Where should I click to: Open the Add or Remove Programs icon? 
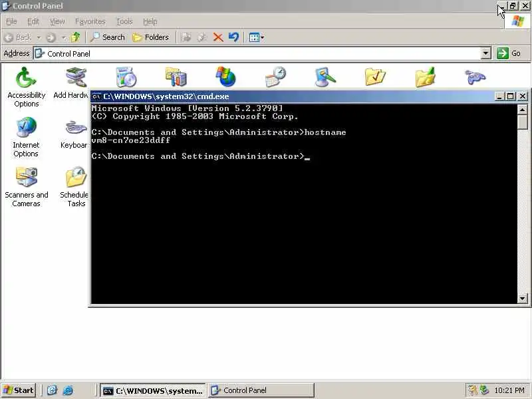click(x=126, y=76)
